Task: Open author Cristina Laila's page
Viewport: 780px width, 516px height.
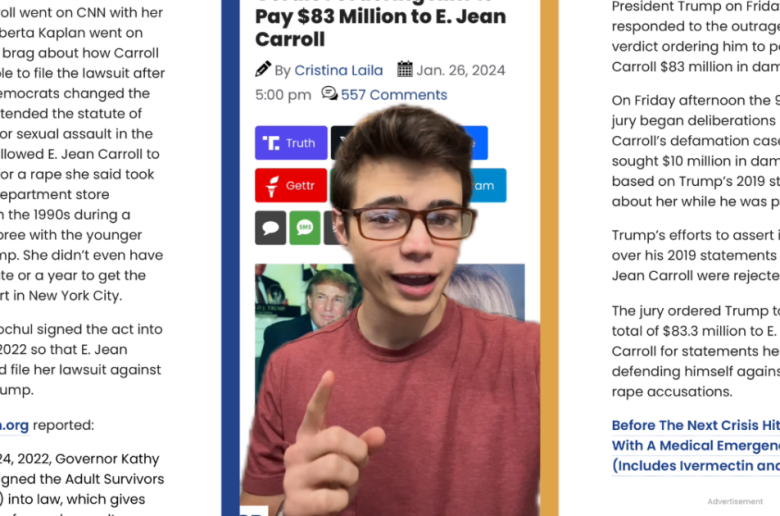Action: point(339,70)
